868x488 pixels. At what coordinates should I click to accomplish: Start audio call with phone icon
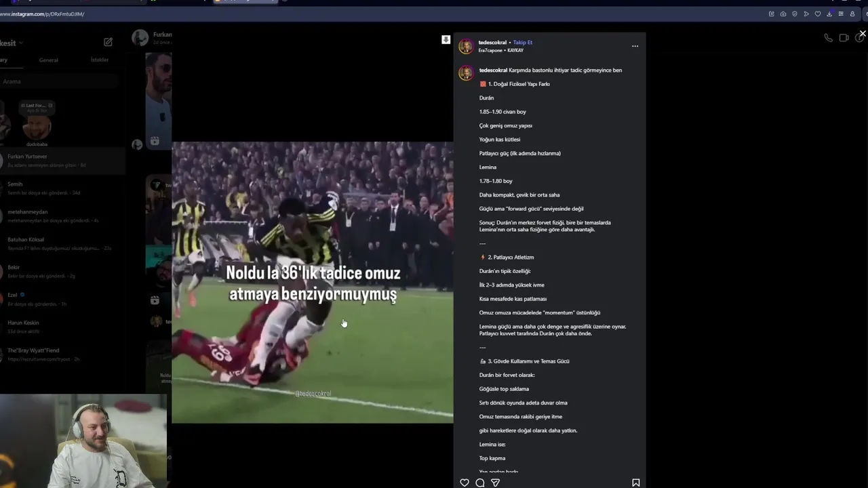pos(828,38)
